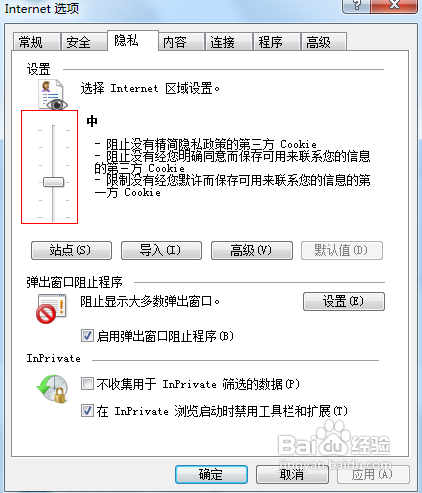
Task: Open pop-up blocker 设置(E) button
Action: [344, 301]
